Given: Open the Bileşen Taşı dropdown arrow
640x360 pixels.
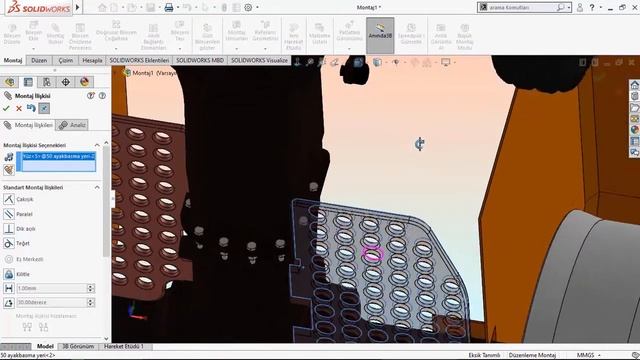Looking at the screenshot, I should pyautogui.click(x=180, y=49).
